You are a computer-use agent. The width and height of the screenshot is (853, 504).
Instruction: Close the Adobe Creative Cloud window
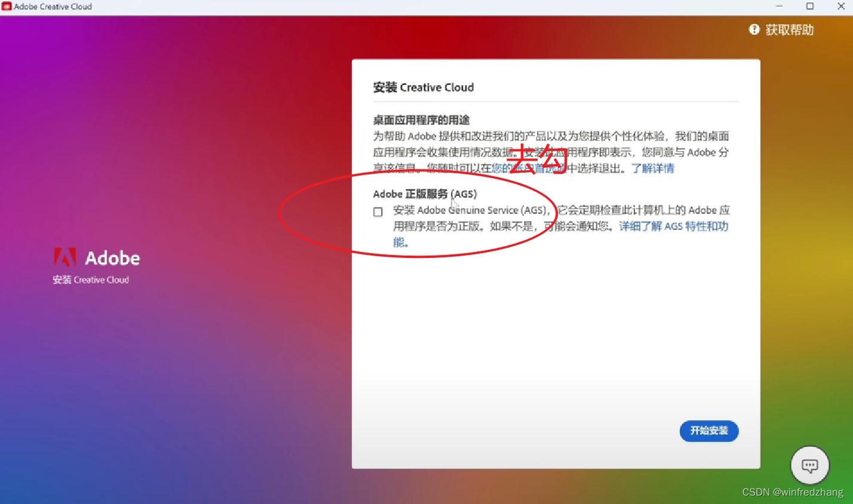tap(840, 7)
